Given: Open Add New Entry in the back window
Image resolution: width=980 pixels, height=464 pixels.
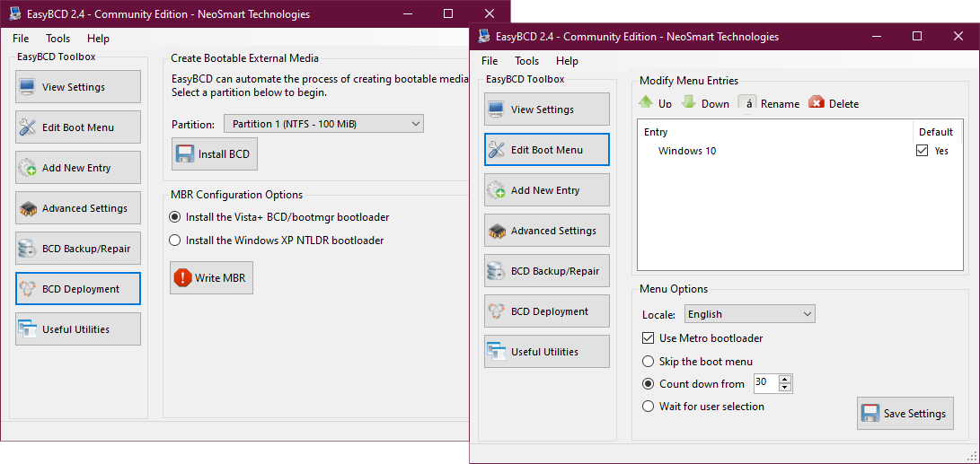Looking at the screenshot, I should 78,168.
